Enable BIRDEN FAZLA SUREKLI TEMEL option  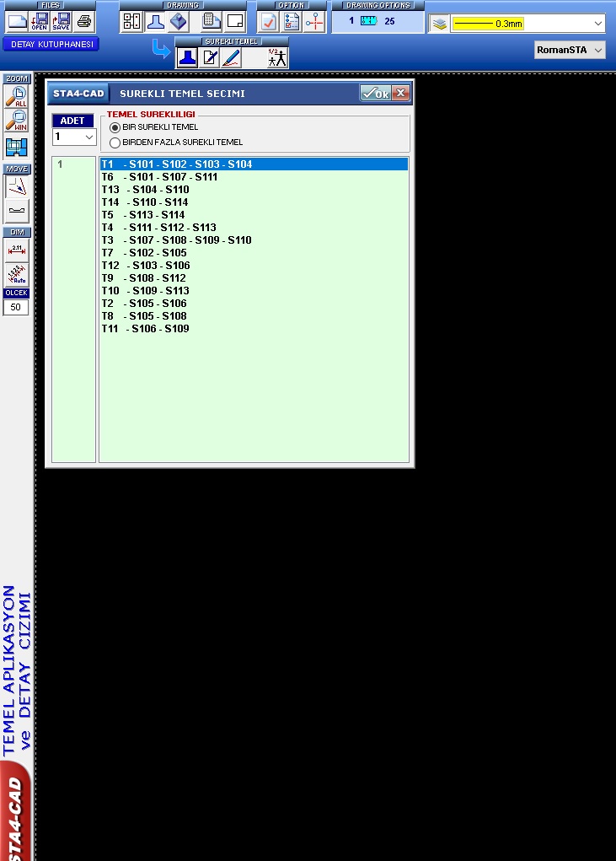coord(115,143)
